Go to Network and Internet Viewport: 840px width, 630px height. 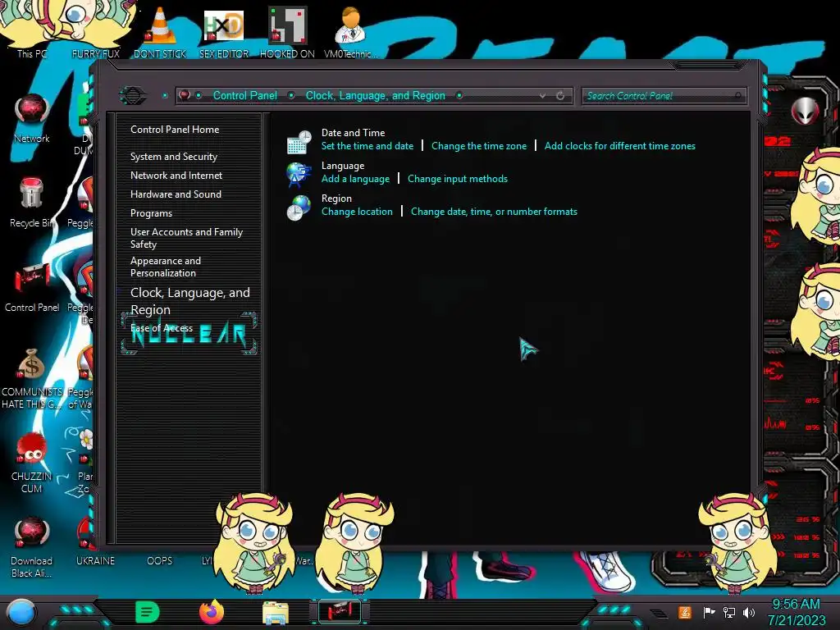tap(176, 176)
